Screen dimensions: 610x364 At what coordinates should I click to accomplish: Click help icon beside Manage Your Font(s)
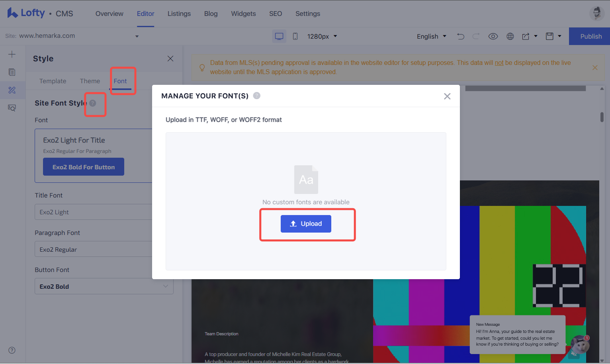257,96
